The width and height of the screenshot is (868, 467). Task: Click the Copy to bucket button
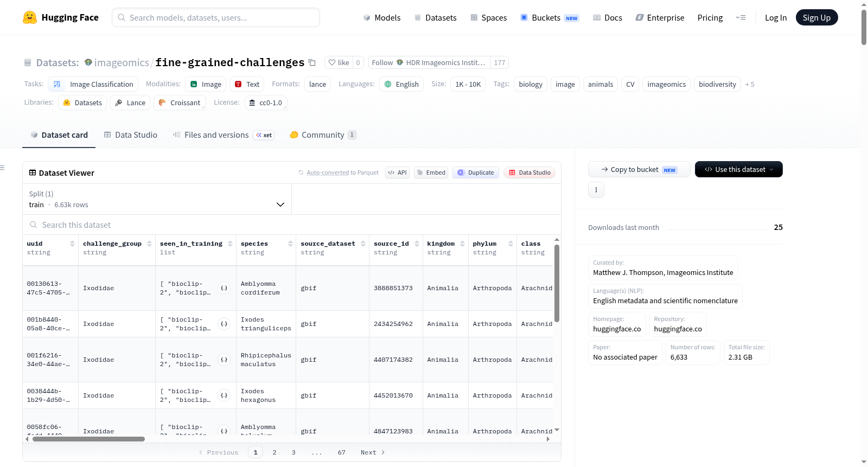tap(639, 169)
